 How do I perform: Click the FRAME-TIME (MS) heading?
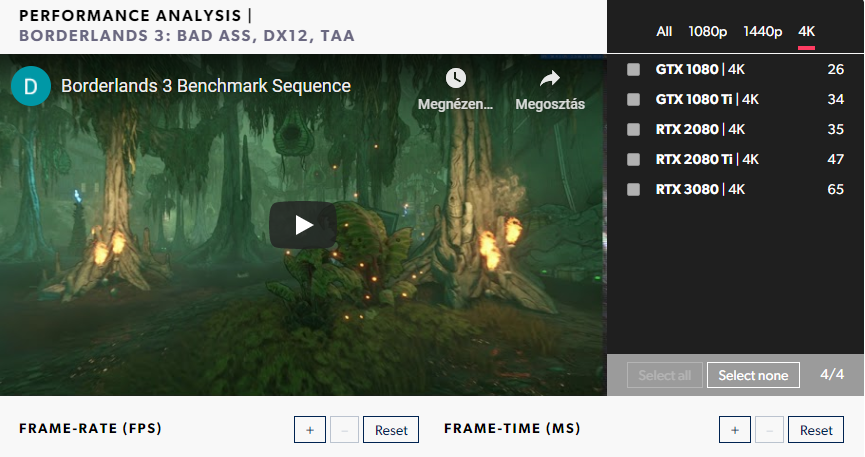pos(512,428)
